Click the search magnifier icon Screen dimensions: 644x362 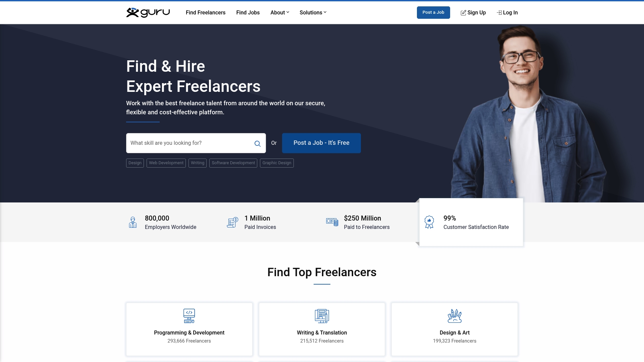click(x=257, y=143)
